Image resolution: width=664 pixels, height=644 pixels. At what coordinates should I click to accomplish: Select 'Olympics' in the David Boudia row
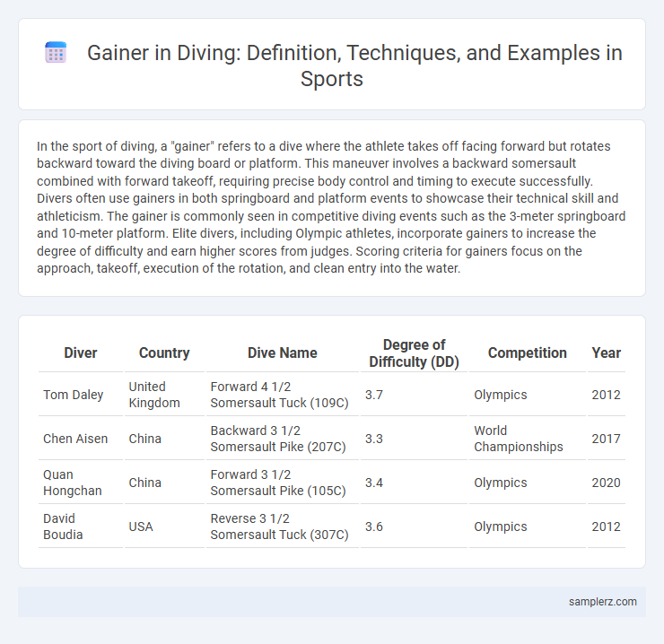coord(528,527)
